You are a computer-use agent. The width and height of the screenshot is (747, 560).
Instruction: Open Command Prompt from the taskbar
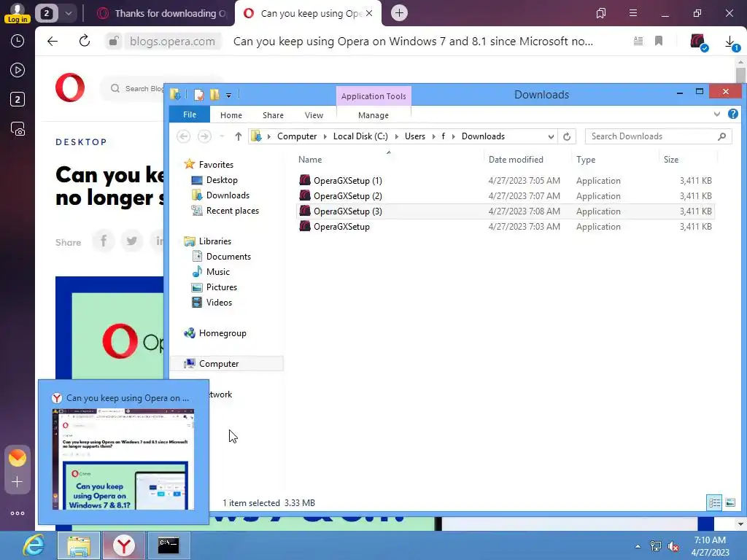pos(169,545)
